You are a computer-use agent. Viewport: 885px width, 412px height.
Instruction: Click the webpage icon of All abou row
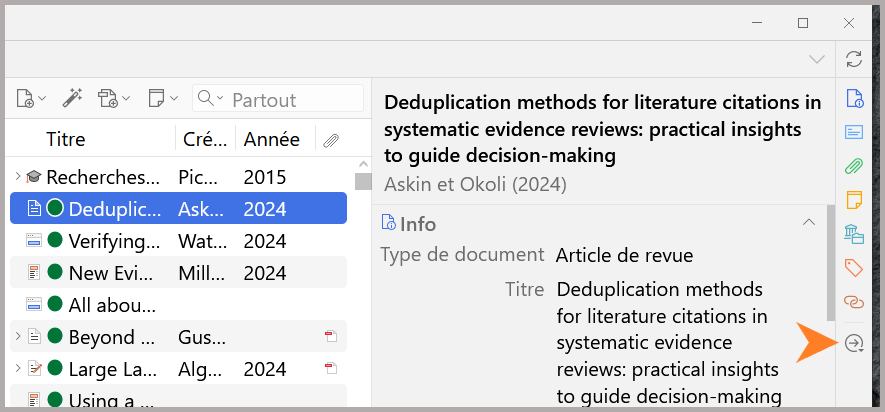[x=34, y=305]
